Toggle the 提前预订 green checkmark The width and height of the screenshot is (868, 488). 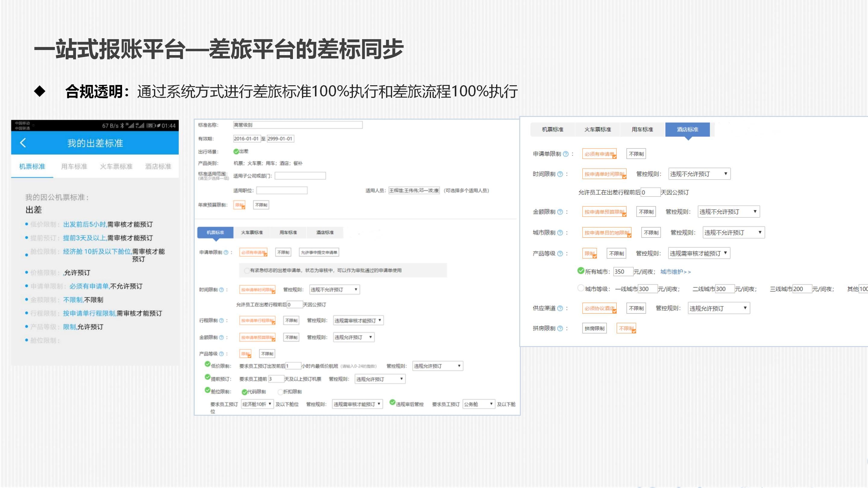[208, 377]
